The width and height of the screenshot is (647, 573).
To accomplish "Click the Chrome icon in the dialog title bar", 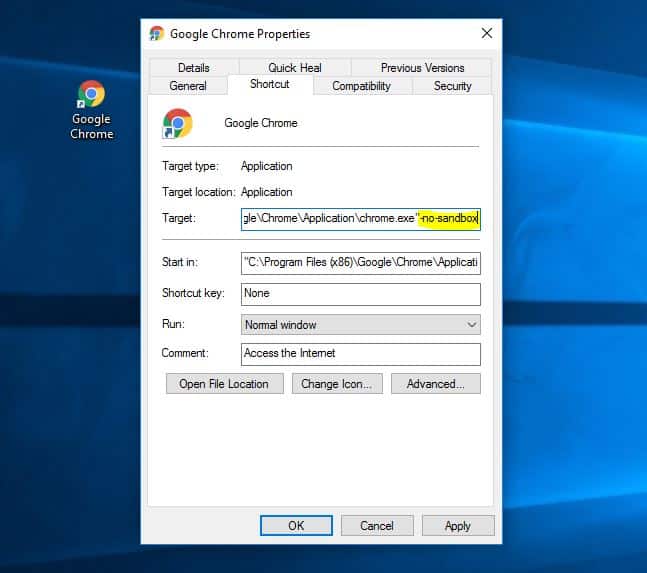I will click(157, 33).
